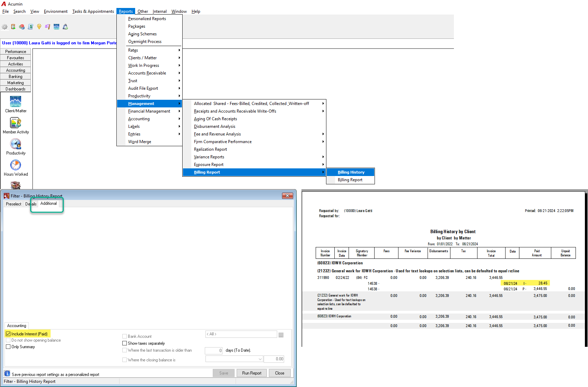Open the Reports menu in menu bar

[x=126, y=11]
